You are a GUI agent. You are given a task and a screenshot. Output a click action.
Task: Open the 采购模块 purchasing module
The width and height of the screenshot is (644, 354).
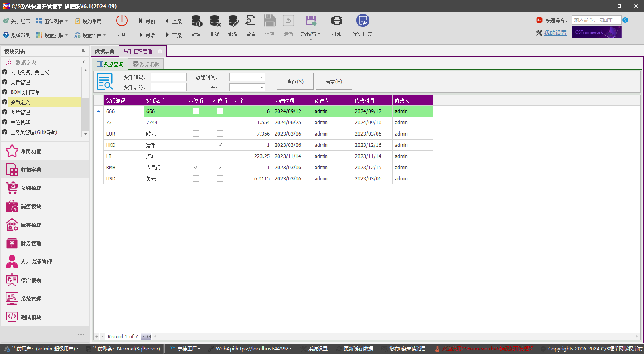[x=45, y=188]
